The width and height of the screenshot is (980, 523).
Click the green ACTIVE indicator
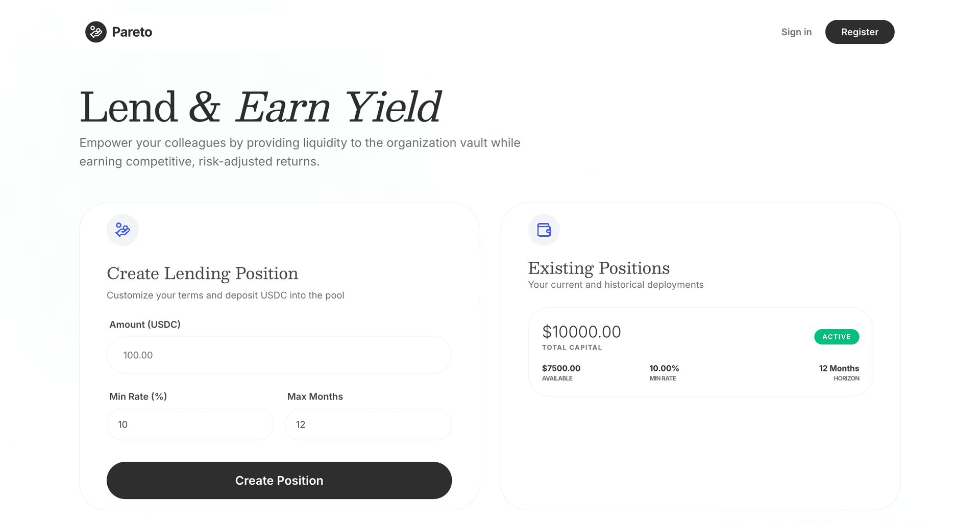coord(836,337)
